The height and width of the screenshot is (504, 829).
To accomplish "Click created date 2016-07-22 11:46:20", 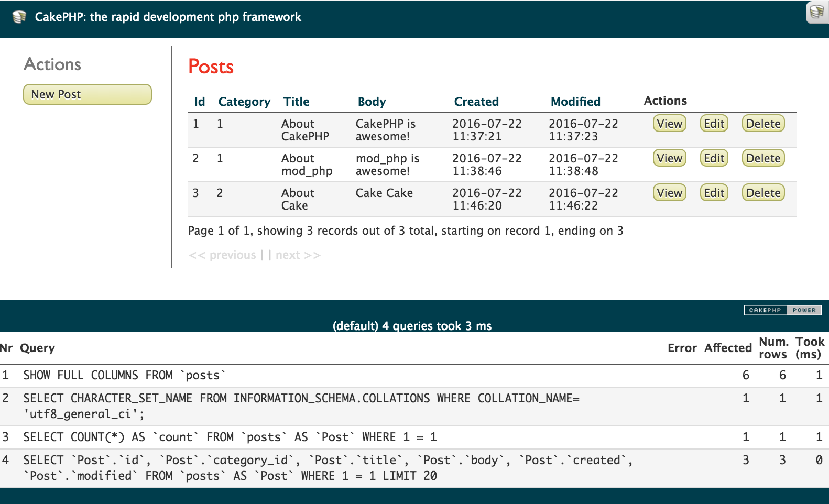I will 487,199.
